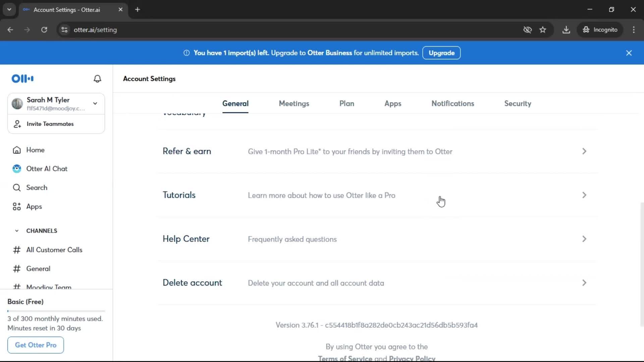644x362 pixels.
Task: Click the Refer & earn label
Action: [187, 151]
